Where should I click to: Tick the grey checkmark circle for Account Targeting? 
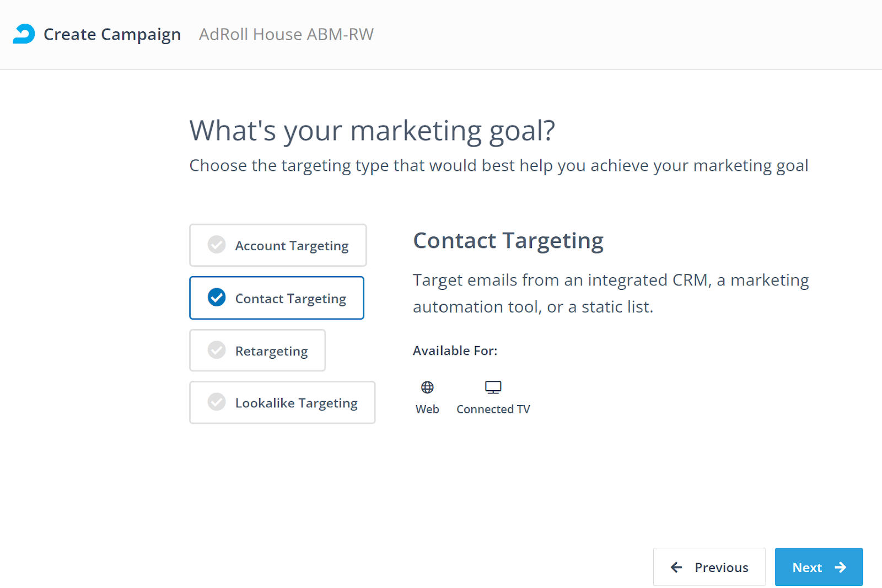(x=217, y=245)
